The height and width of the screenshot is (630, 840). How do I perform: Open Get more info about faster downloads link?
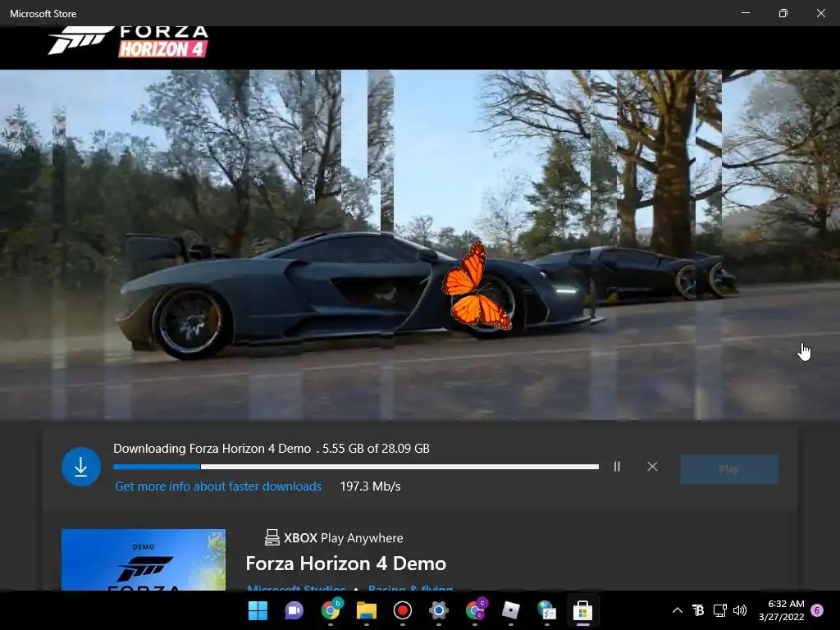click(x=218, y=486)
